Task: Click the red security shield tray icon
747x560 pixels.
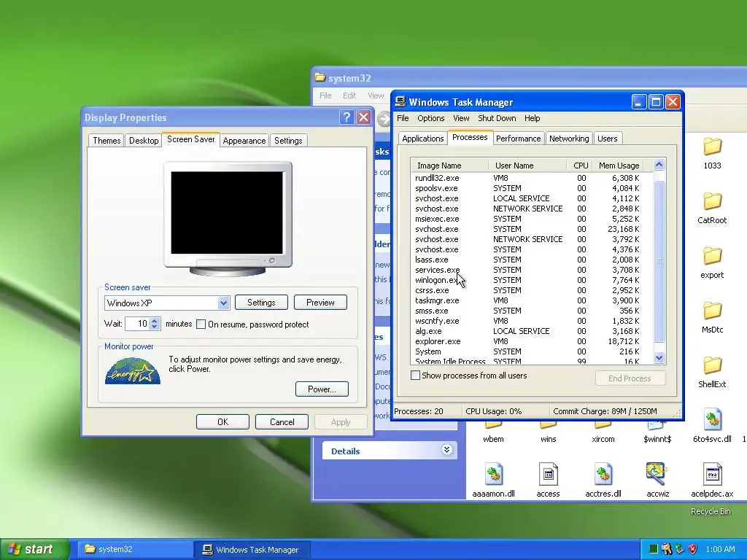Action: (x=693, y=549)
